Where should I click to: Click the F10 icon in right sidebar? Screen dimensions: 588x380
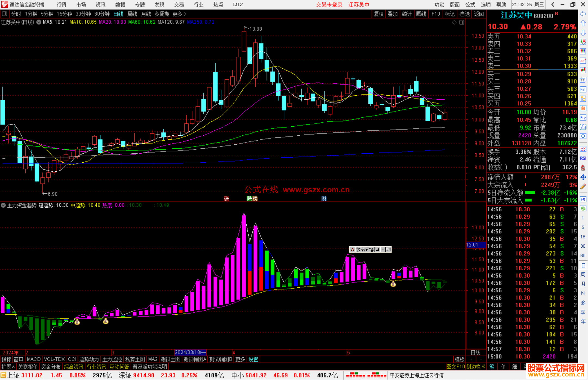(x=583, y=89)
